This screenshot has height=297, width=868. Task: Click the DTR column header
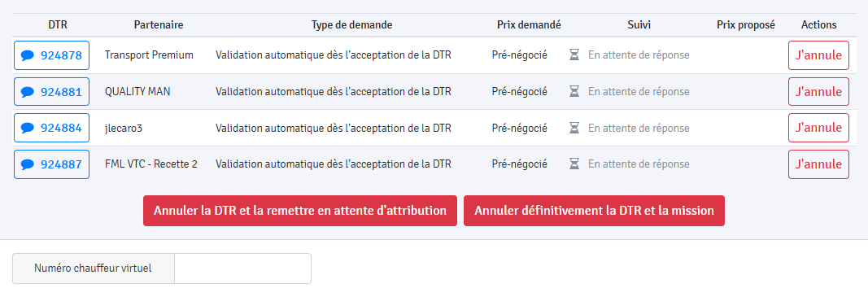[x=58, y=25]
